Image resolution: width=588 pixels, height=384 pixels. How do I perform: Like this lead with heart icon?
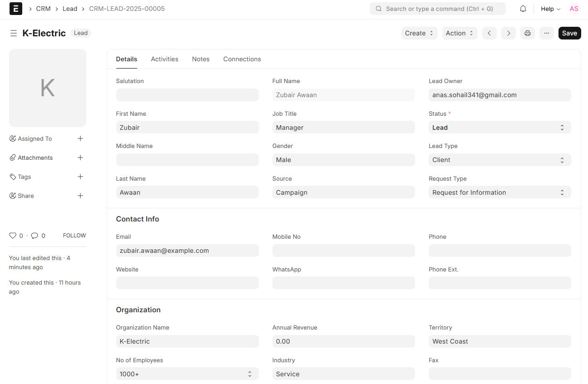tap(13, 236)
